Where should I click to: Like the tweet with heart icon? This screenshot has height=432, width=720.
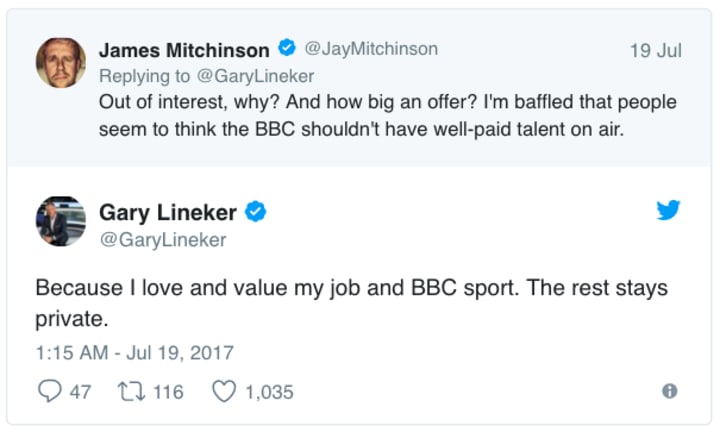(223, 392)
